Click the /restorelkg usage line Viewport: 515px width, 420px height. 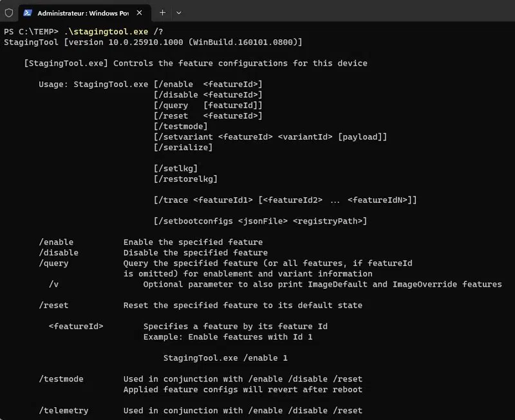pos(187,178)
